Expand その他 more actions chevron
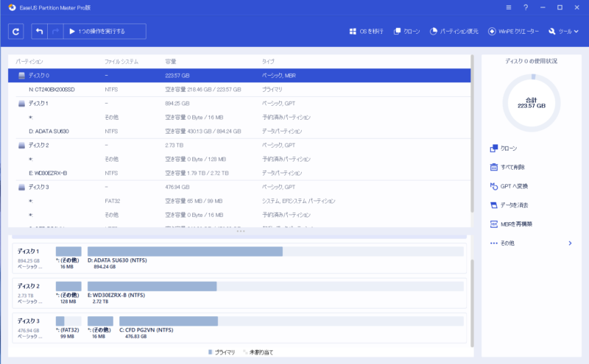The width and height of the screenshot is (589, 364). [x=570, y=243]
